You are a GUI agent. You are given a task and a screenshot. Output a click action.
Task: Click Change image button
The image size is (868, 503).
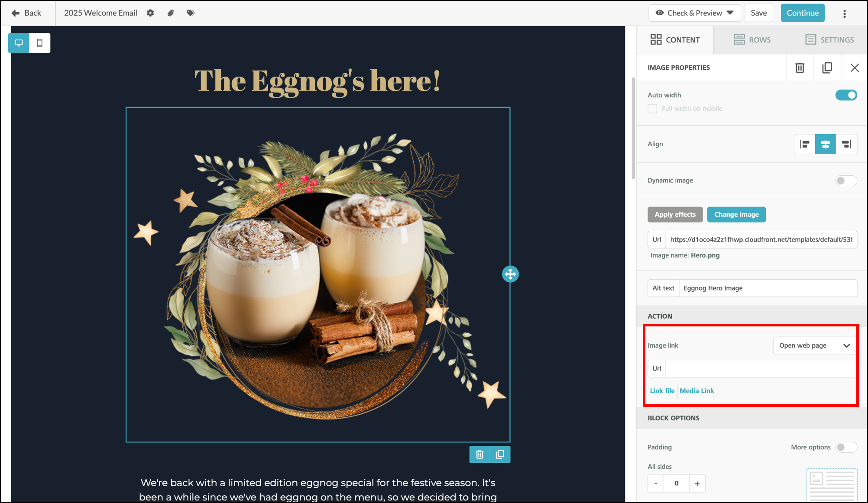click(x=736, y=215)
